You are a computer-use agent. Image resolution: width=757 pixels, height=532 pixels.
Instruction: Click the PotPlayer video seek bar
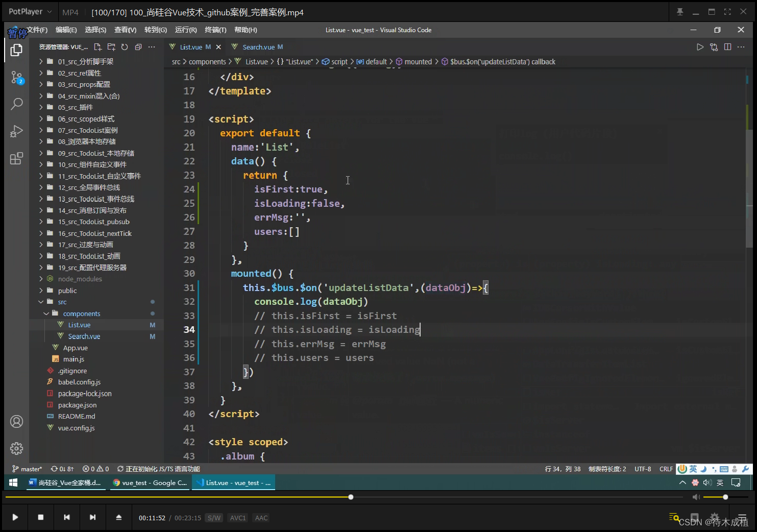[x=343, y=497]
